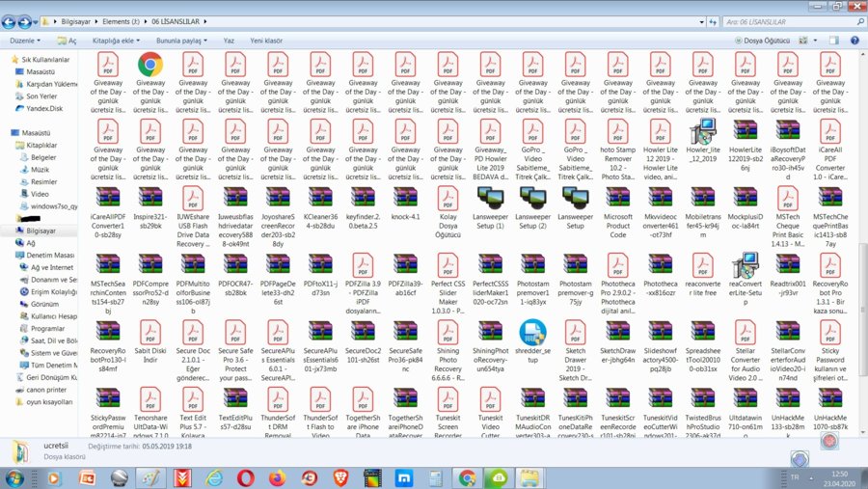This screenshot has height=489, width=868.
Task: Expand the Bilgisayar breadcrumb arrow
Action: tap(95, 21)
